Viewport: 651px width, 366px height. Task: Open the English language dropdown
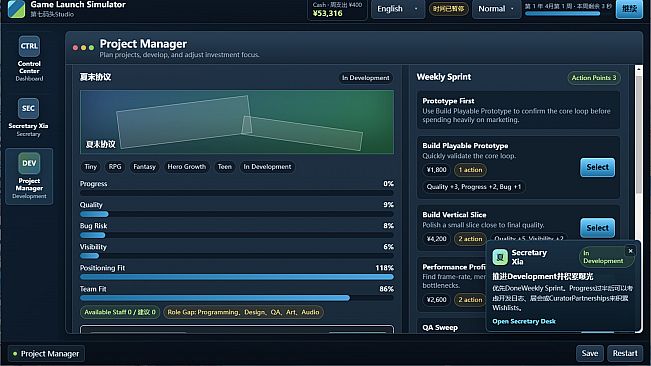tap(398, 9)
